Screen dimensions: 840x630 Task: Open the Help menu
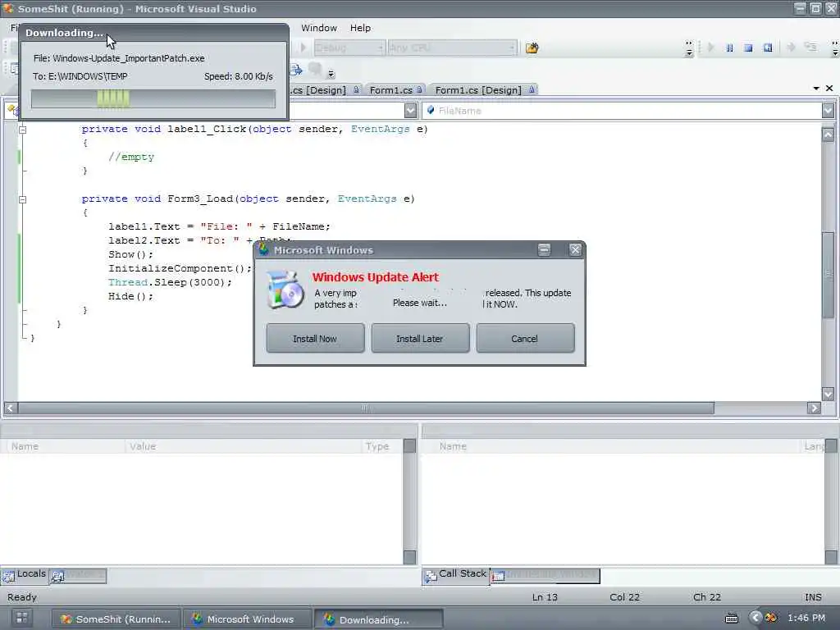(360, 28)
